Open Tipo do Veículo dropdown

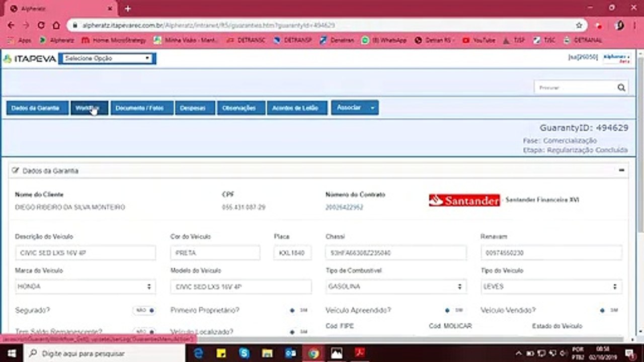[551, 287]
